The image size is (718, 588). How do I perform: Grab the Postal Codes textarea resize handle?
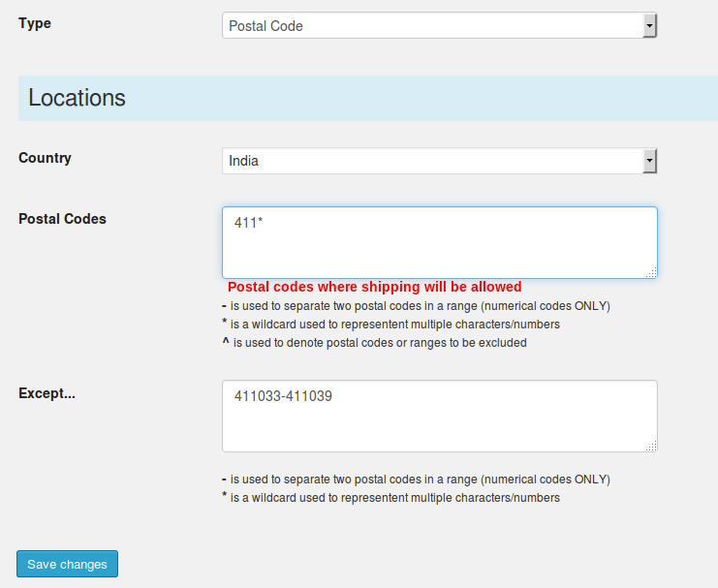651,272
